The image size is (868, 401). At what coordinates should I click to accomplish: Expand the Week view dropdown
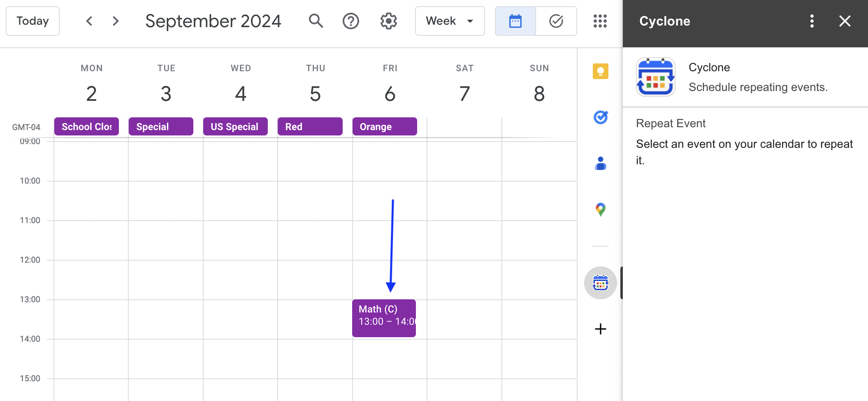coord(450,21)
